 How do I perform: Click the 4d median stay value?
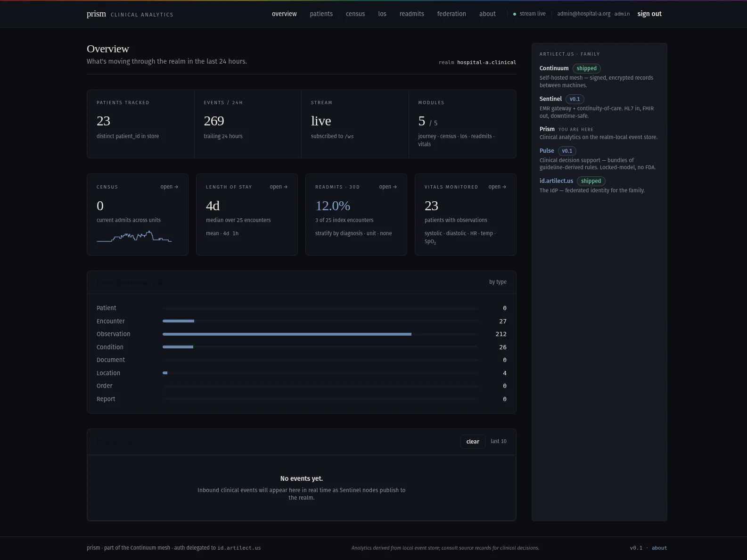213,206
